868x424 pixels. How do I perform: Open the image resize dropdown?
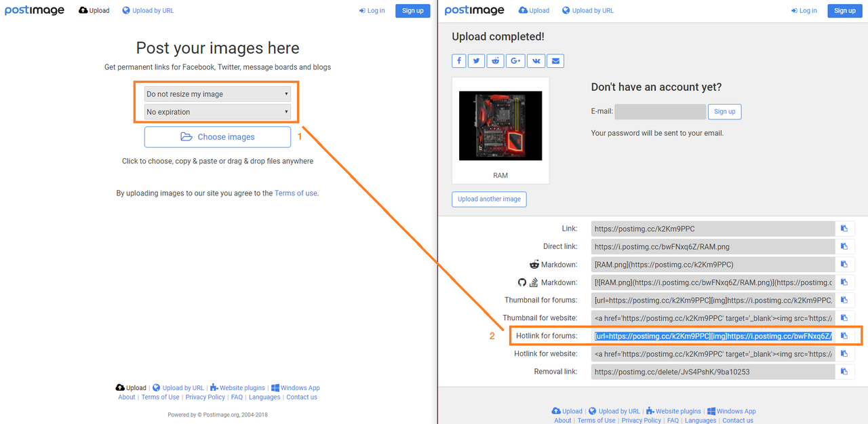218,94
